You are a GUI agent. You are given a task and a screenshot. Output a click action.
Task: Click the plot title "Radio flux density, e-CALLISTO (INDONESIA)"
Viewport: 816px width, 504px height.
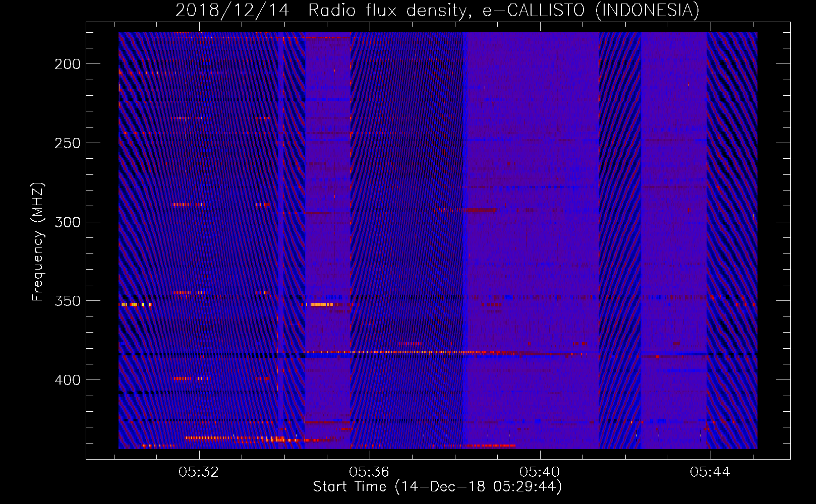(x=504, y=10)
